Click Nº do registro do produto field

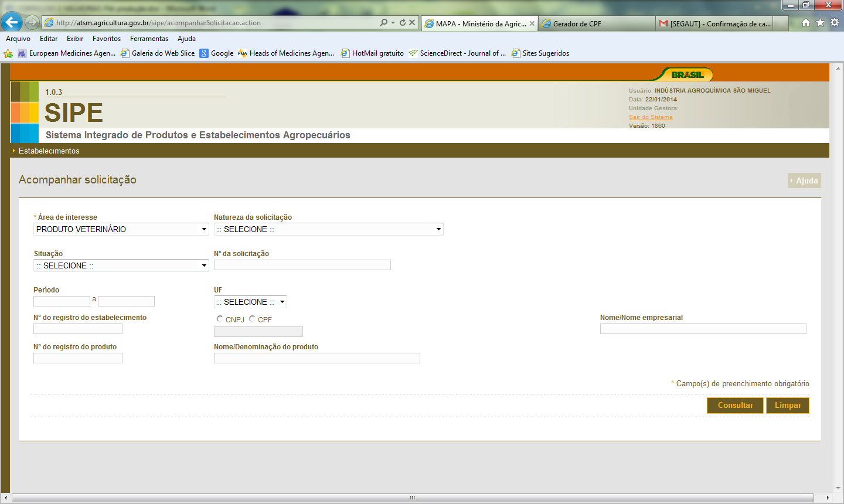click(78, 358)
